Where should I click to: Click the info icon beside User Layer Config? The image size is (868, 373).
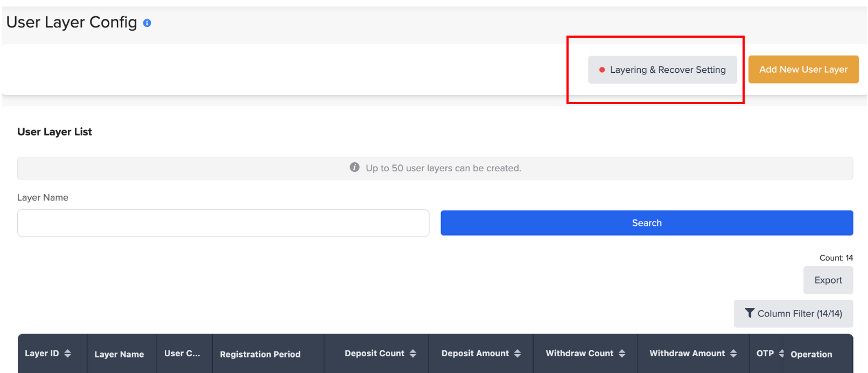[x=147, y=23]
